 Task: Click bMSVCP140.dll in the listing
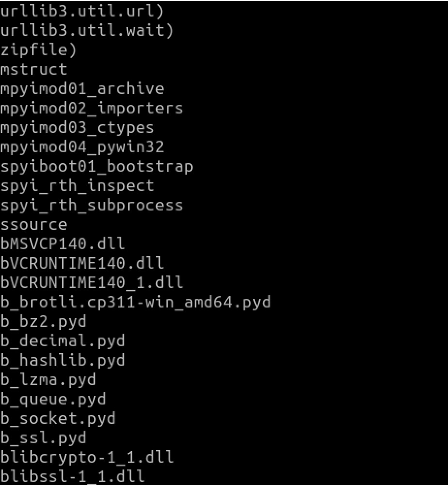63,244
